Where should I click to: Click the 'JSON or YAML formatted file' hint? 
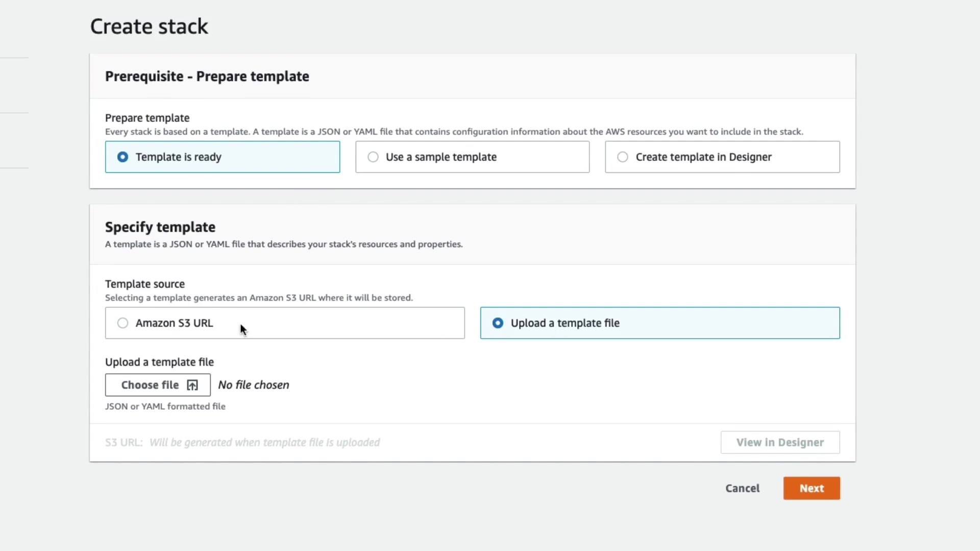(x=165, y=407)
